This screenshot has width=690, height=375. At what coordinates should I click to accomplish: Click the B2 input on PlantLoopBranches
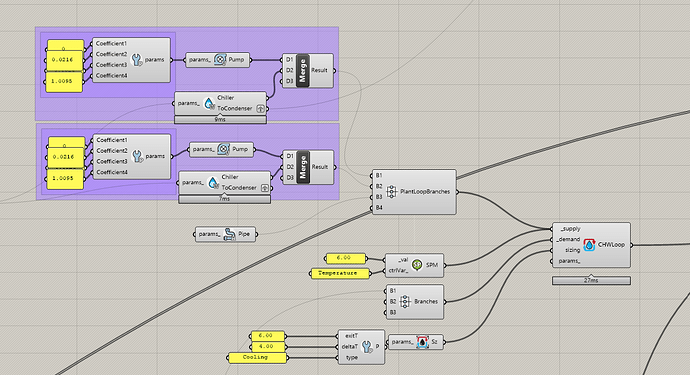pos(379,186)
